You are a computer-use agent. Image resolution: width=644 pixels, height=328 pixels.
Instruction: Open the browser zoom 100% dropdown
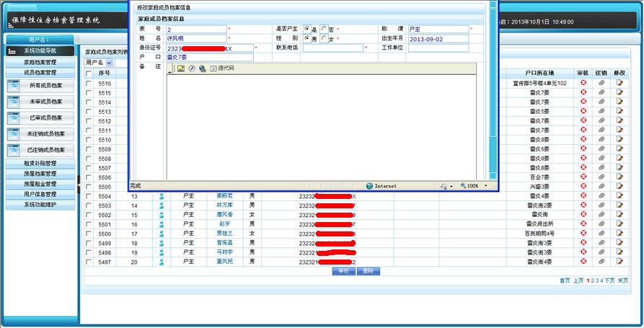(x=486, y=186)
